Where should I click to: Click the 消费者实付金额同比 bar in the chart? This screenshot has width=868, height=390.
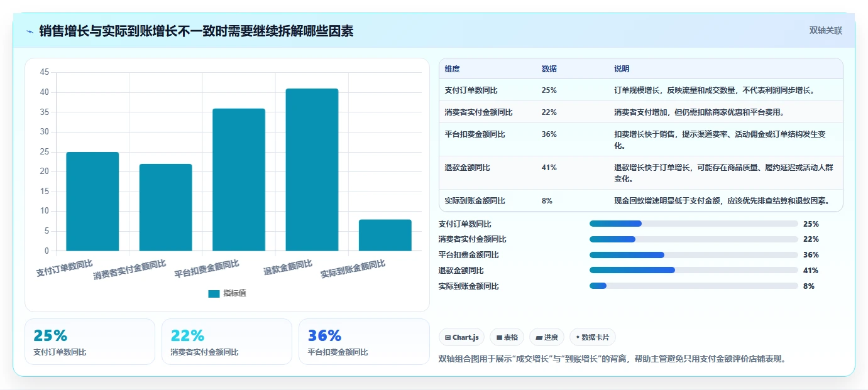tap(165, 207)
